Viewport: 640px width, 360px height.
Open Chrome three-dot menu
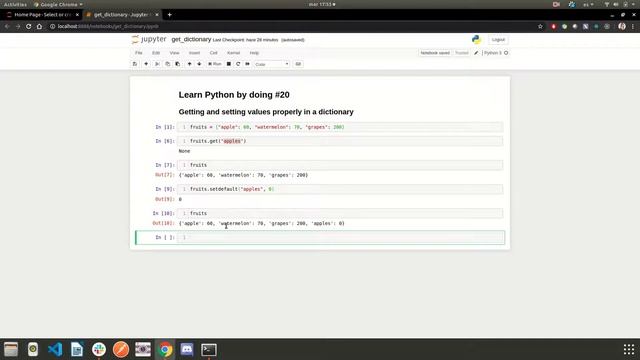633,26
